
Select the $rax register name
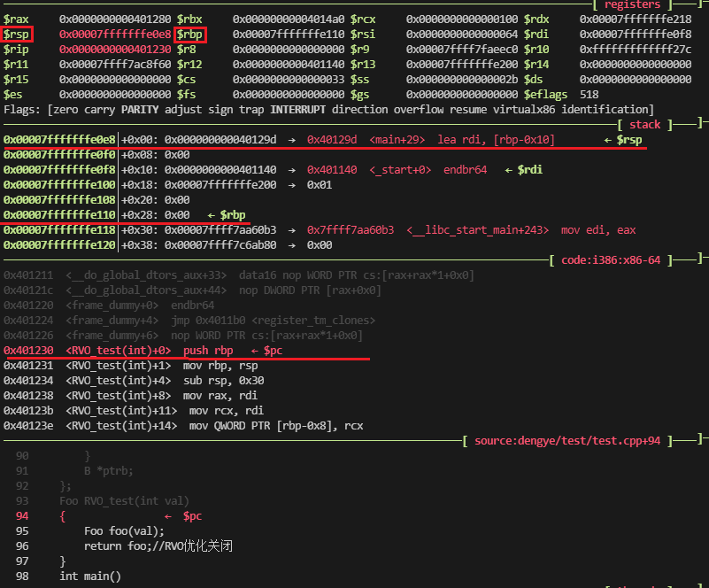(16, 19)
